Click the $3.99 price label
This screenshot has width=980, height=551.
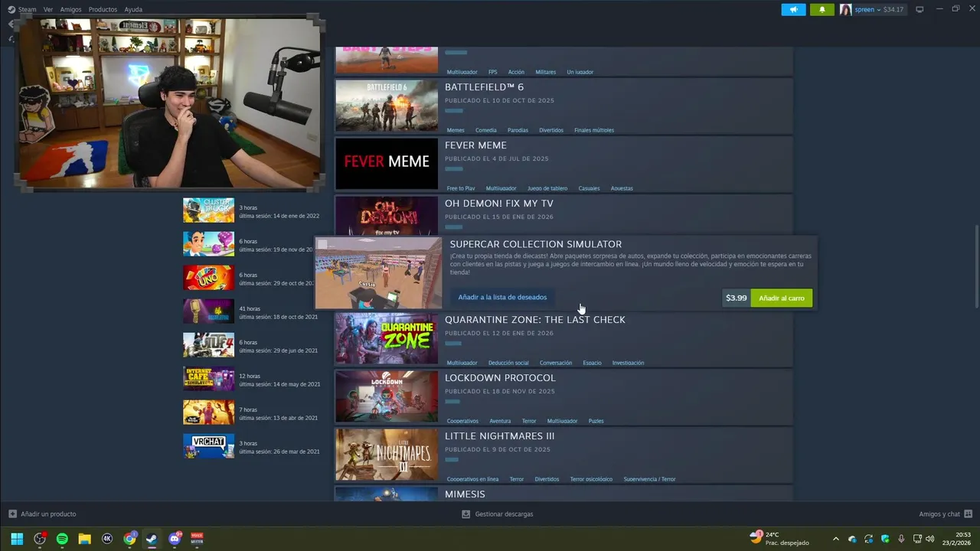[736, 298]
